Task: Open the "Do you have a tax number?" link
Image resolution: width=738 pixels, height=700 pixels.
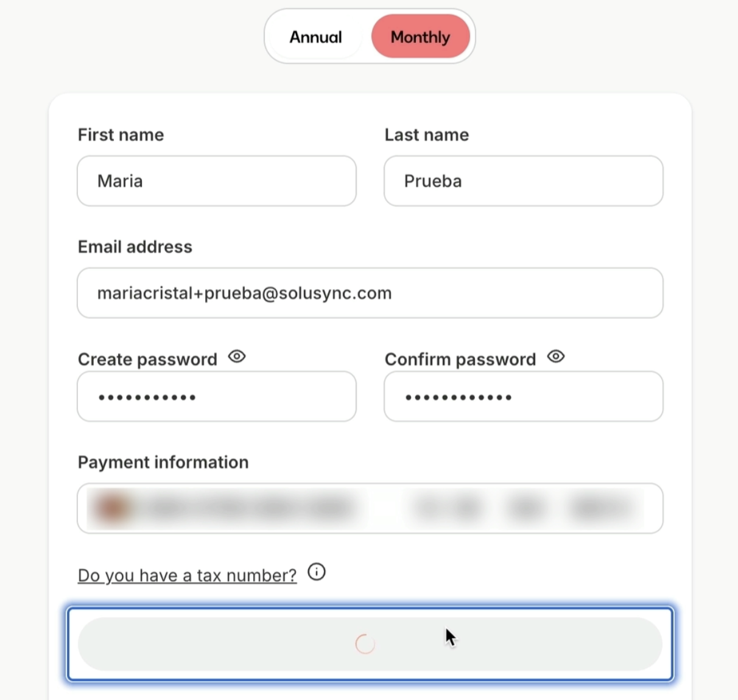Action: tap(187, 575)
